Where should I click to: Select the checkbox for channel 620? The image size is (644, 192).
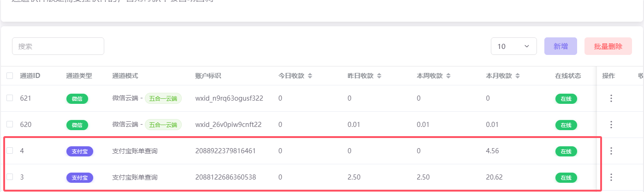coord(10,124)
